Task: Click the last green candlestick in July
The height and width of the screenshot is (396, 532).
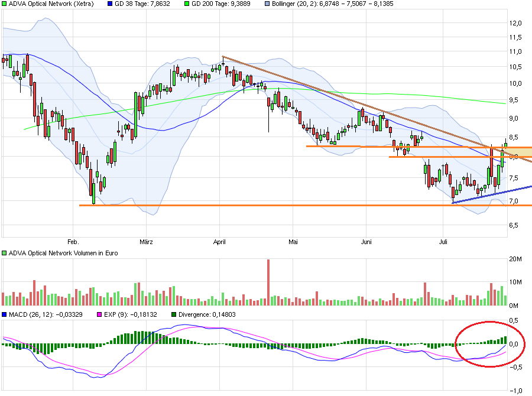Action: 505,145
